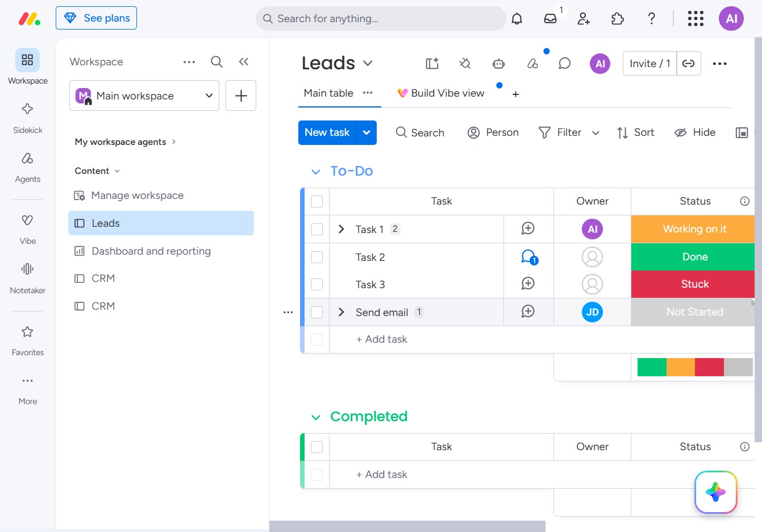
Task: Open Vibe from the left rail
Action: coord(27,229)
